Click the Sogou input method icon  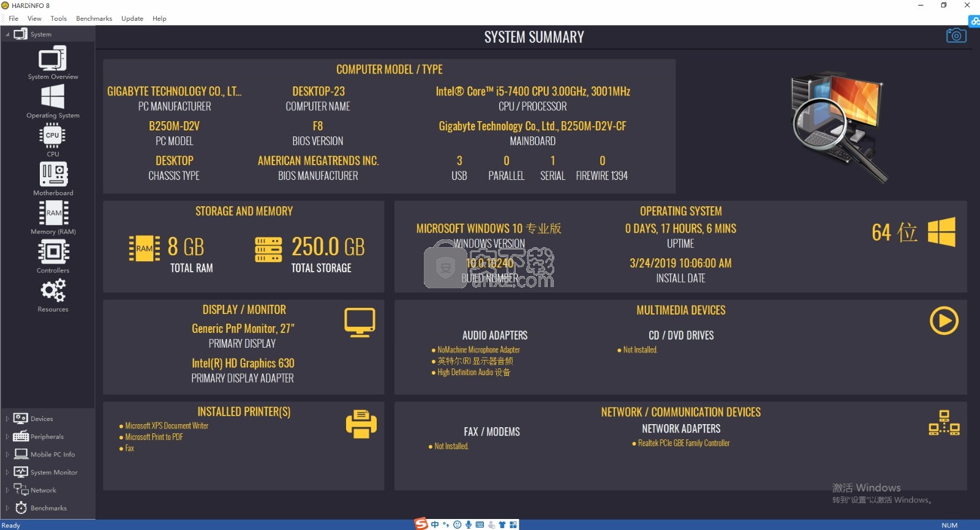tap(421, 524)
